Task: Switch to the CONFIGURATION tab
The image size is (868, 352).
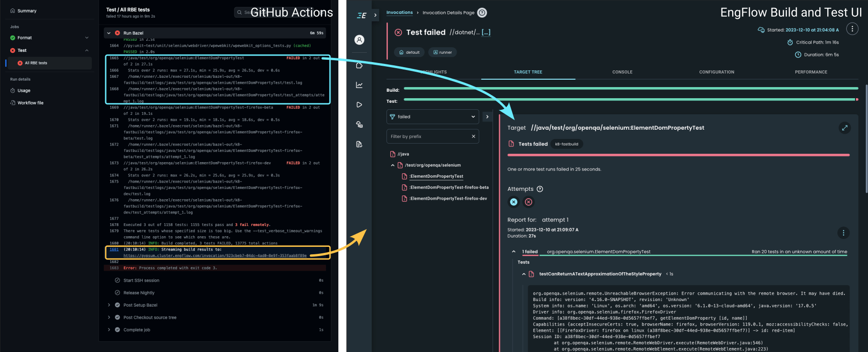Action: click(716, 72)
